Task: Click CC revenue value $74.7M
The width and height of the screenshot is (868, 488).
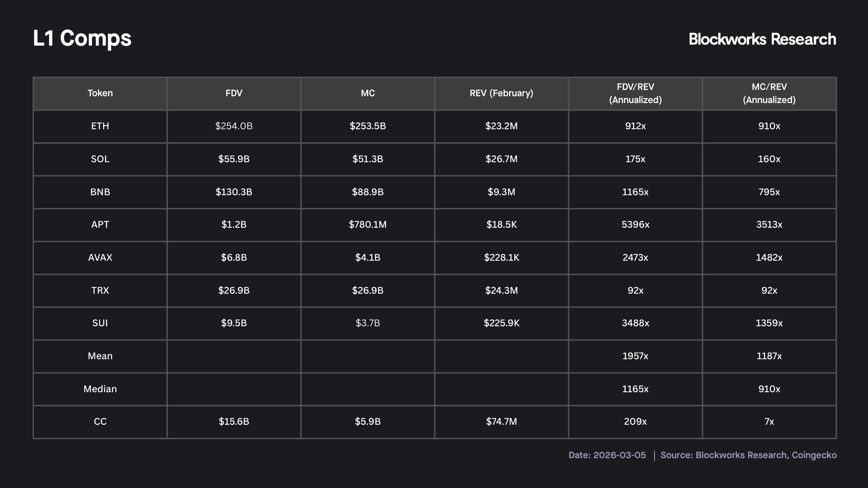Action: tap(501, 422)
